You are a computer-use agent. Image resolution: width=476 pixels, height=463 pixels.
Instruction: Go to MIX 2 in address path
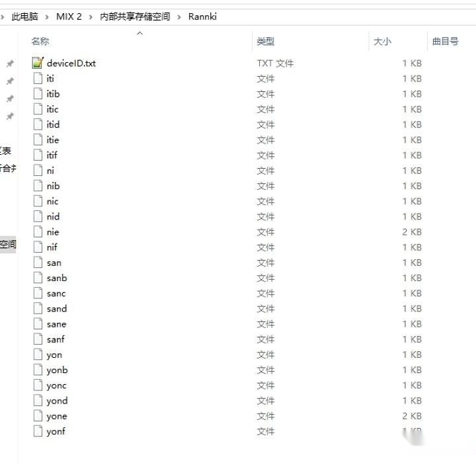click(69, 17)
